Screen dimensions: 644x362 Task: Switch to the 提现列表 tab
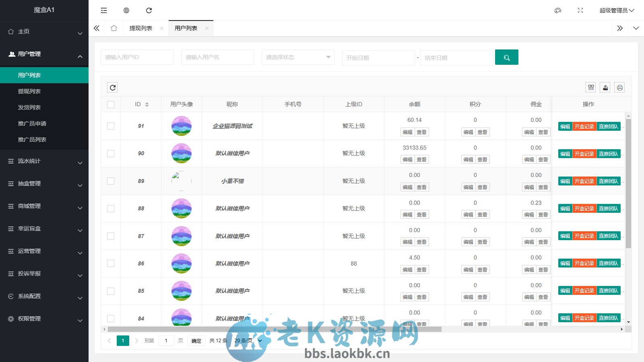point(140,28)
